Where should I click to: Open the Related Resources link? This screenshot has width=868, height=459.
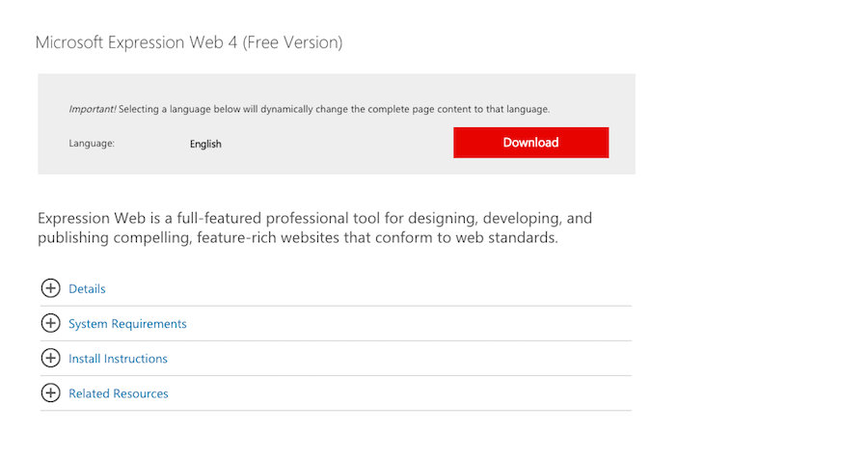click(119, 393)
